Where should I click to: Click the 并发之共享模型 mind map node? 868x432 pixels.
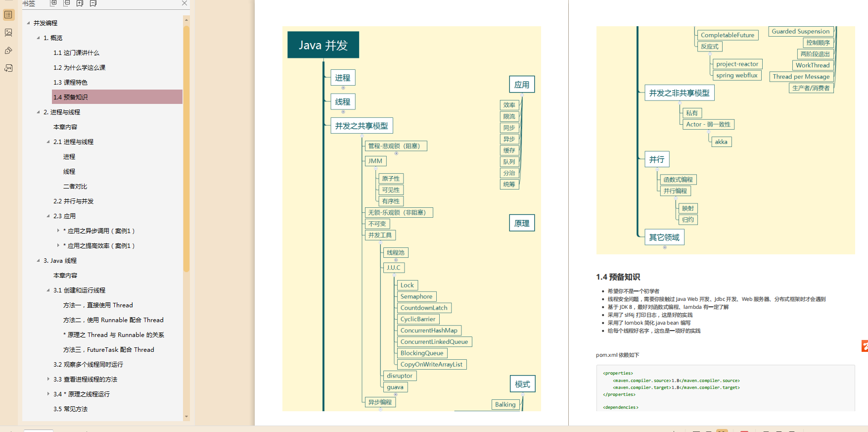point(362,126)
